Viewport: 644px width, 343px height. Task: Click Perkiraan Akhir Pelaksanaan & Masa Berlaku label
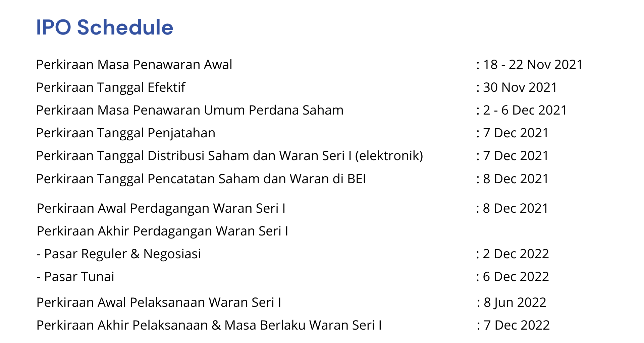coord(209,325)
